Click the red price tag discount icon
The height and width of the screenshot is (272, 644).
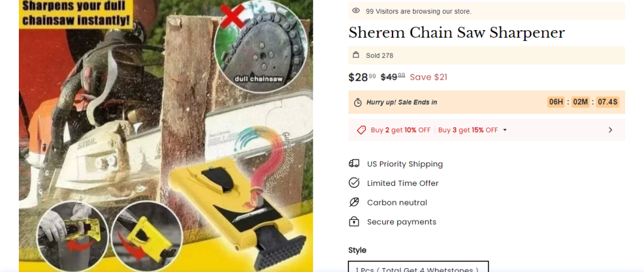[x=362, y=130]
